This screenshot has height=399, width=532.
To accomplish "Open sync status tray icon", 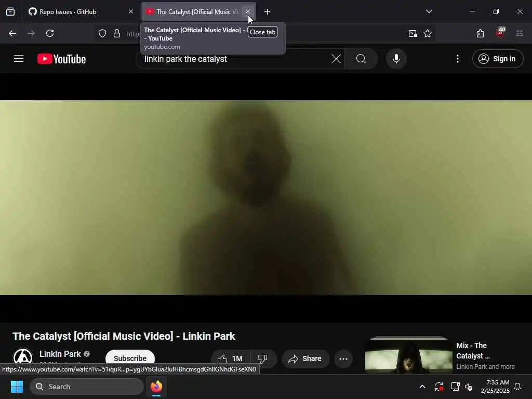I will (438, 387).
